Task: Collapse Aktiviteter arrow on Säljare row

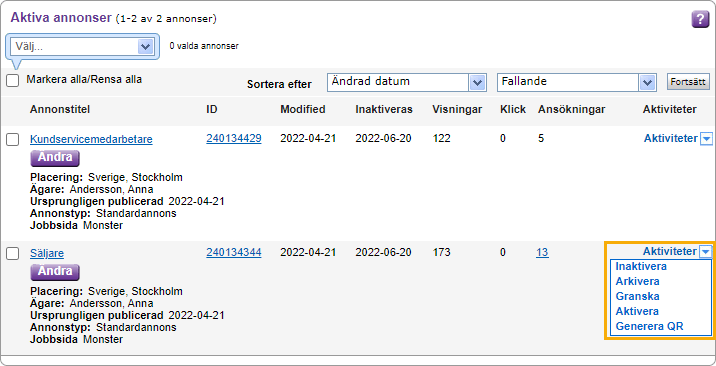Action: click(706, 251)
